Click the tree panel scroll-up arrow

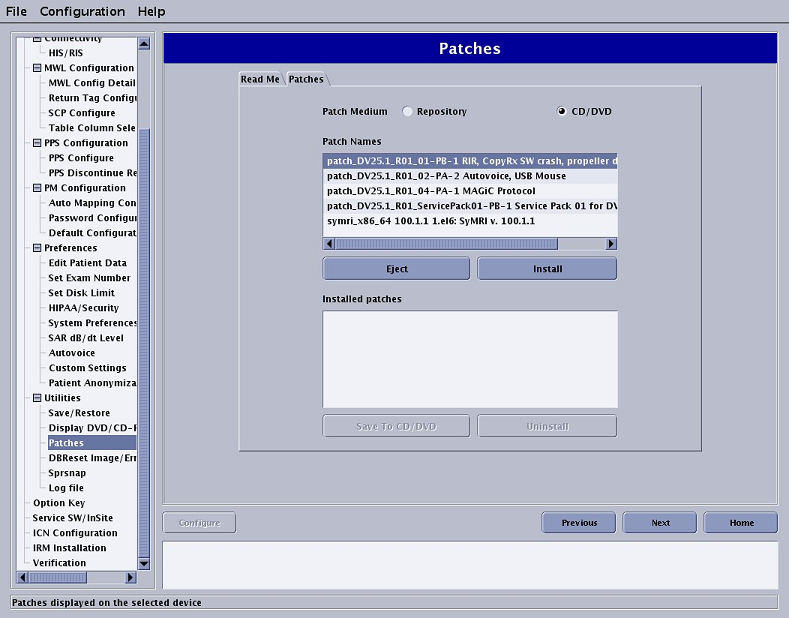[144, 43]
